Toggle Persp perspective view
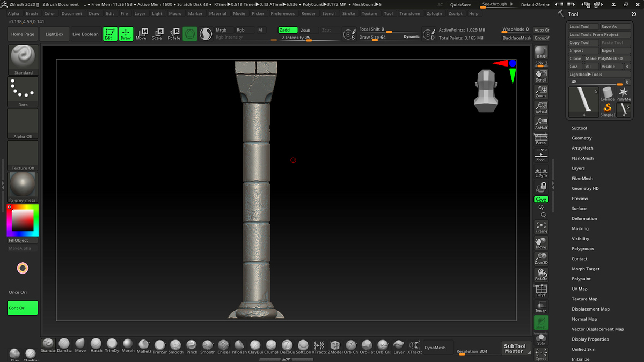 [541, 139]
